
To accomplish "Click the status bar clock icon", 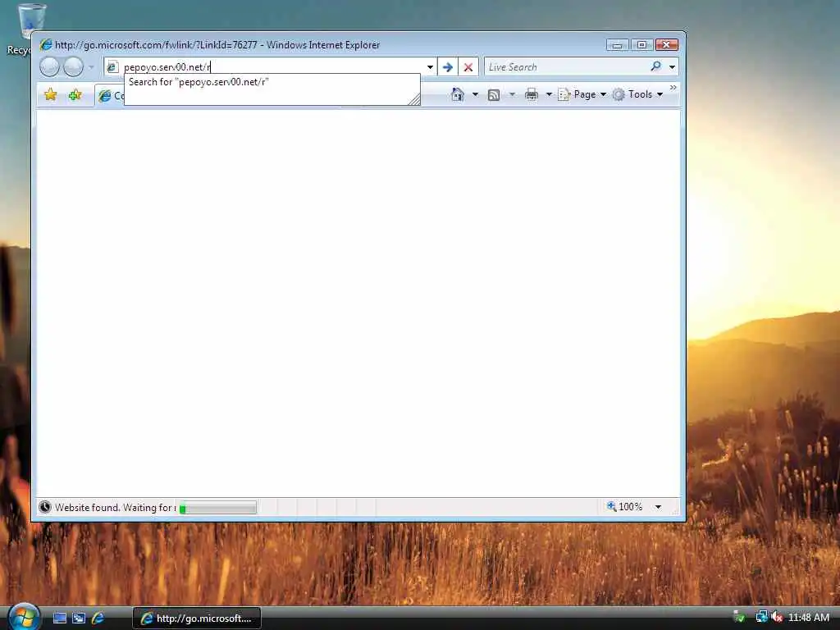I will tap(45, 507).
